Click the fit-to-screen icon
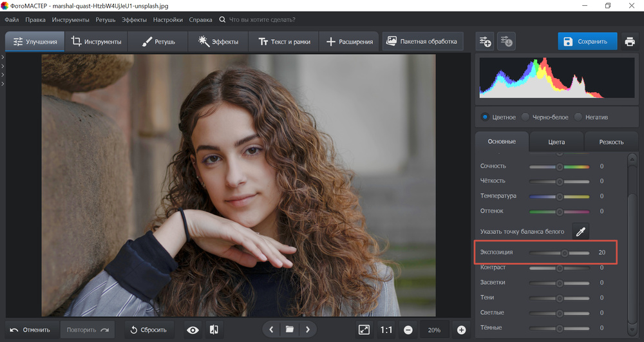644x342 pixels. (x=364, y=330)
